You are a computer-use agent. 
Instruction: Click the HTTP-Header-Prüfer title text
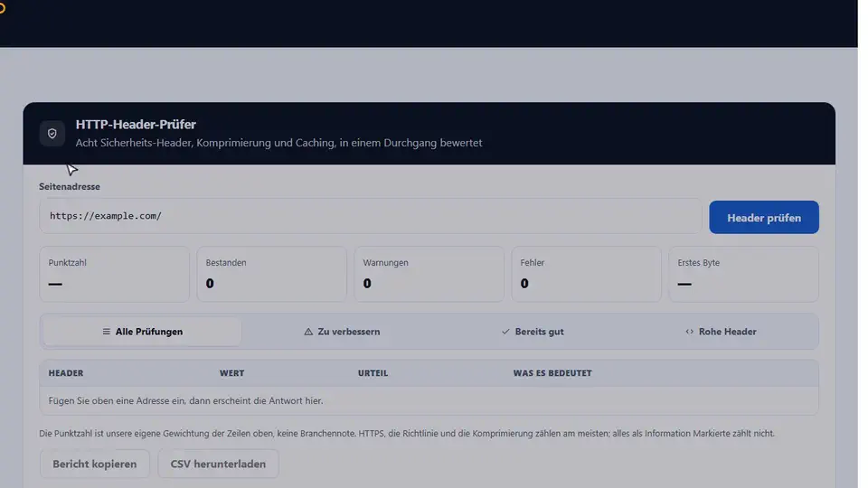(x=136, y=125)
